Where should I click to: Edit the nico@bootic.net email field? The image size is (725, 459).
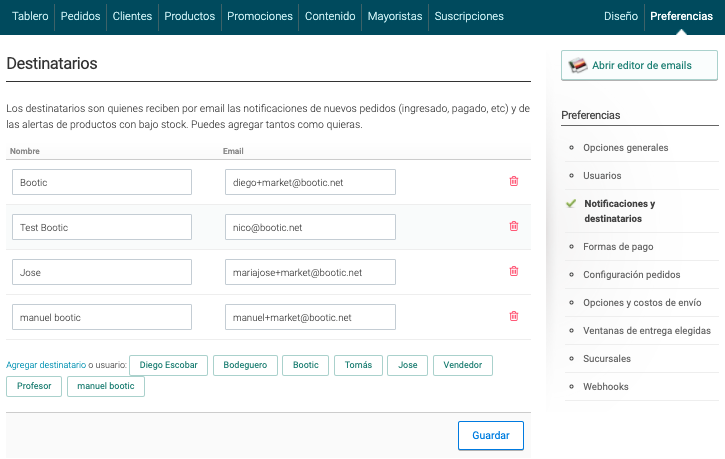pos(310,227)
